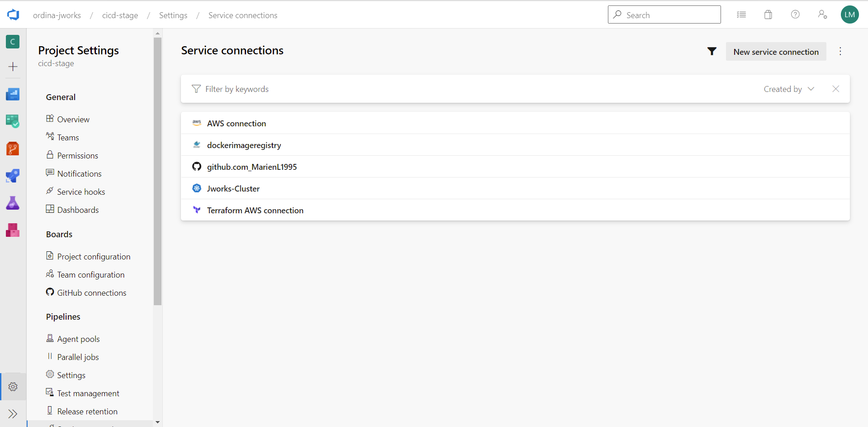Open the My work items list icon
The height and width of the screenshot is (427, 868).
click(741, 14)
